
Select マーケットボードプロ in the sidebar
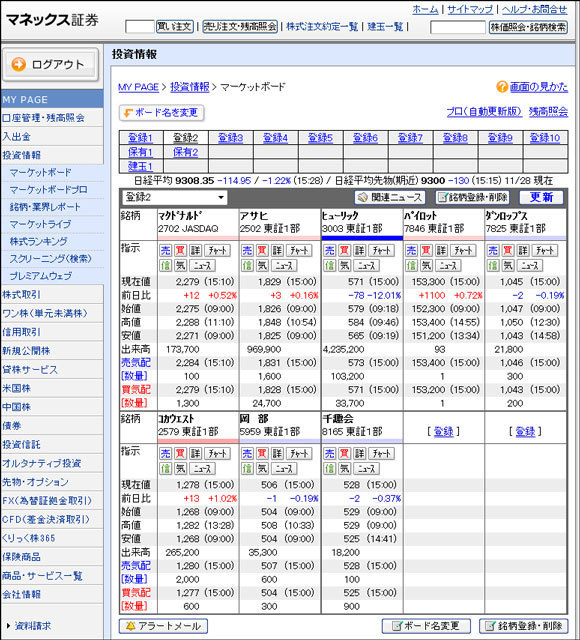(x=49, y=190)
